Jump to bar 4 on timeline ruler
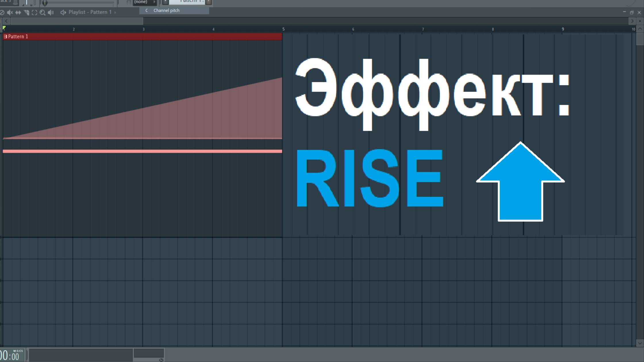 click(214, 29)
